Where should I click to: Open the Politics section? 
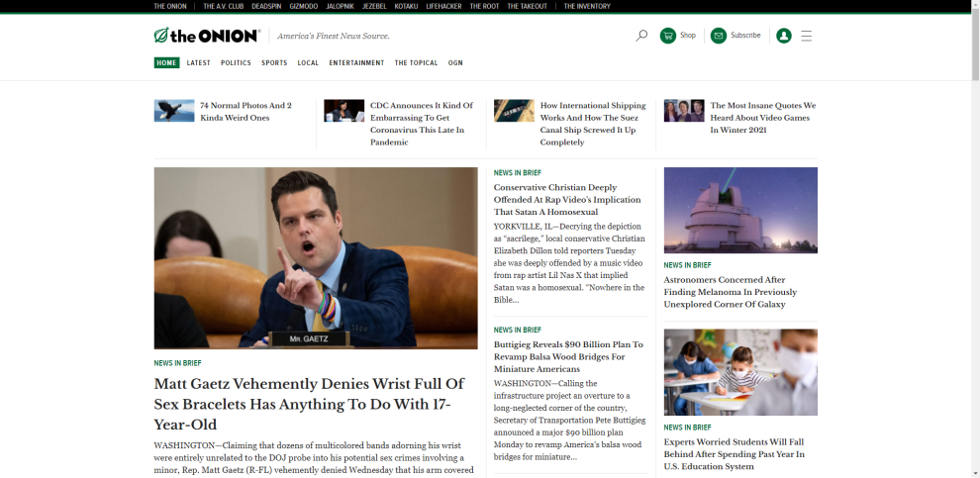236,63
